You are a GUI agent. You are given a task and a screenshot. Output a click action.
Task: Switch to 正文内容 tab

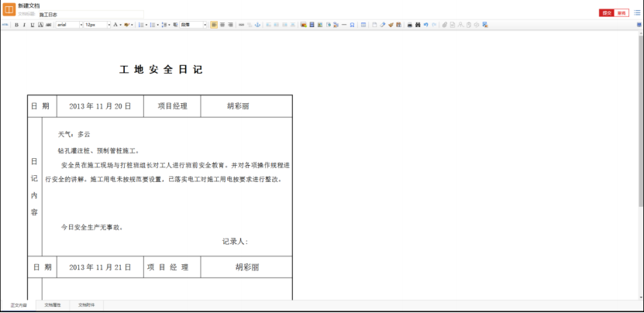pos(19,305)
